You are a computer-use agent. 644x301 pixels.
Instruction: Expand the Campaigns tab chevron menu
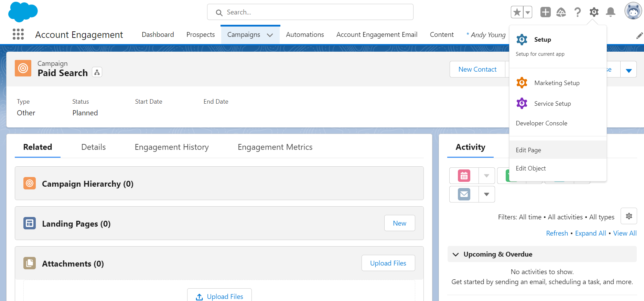[270, 35]
